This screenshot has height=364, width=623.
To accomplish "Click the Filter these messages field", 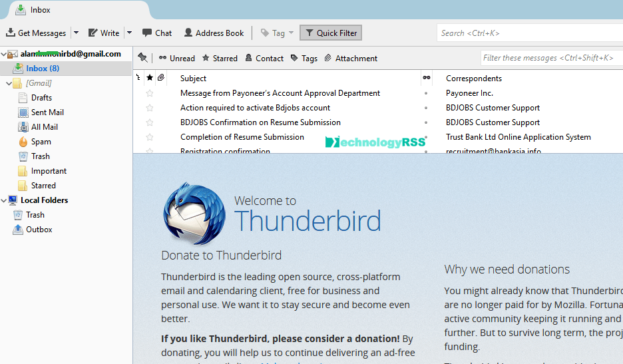I will [x=549, y=58].
